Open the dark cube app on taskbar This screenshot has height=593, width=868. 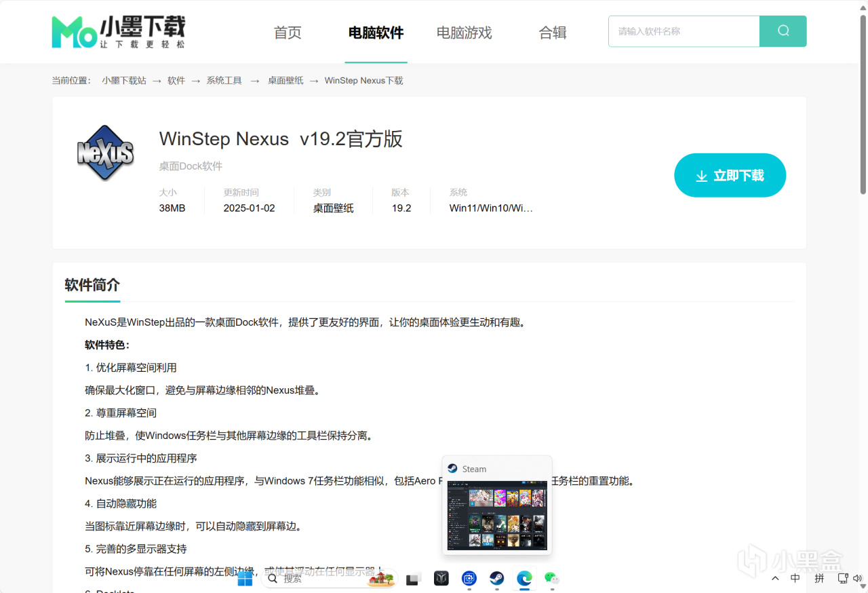441,579
